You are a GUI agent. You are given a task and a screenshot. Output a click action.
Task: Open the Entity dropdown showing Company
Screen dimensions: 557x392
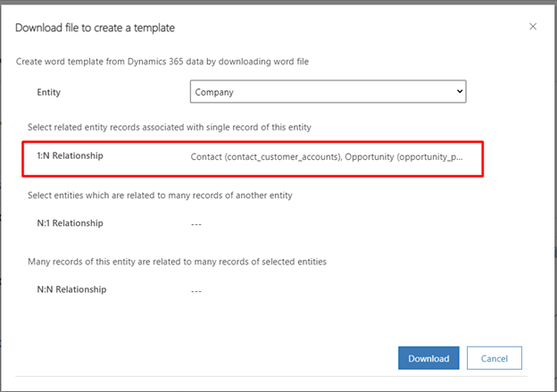[328, 92]
